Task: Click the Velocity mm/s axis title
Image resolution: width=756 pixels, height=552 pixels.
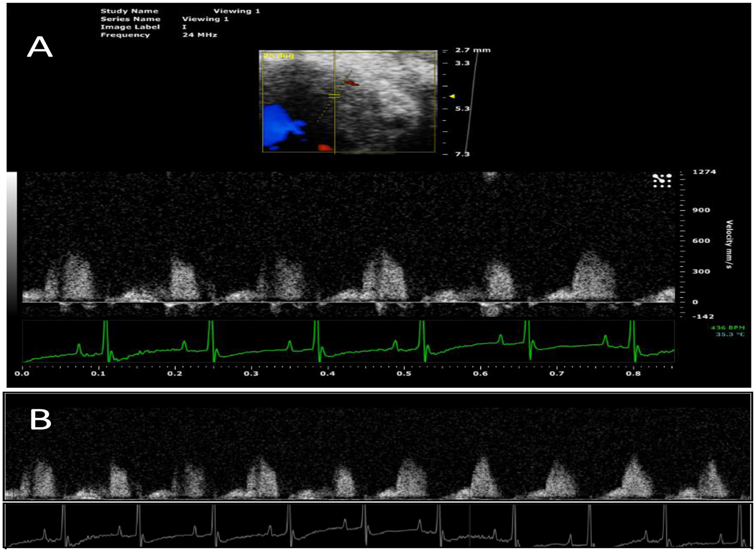Action: 729,244
